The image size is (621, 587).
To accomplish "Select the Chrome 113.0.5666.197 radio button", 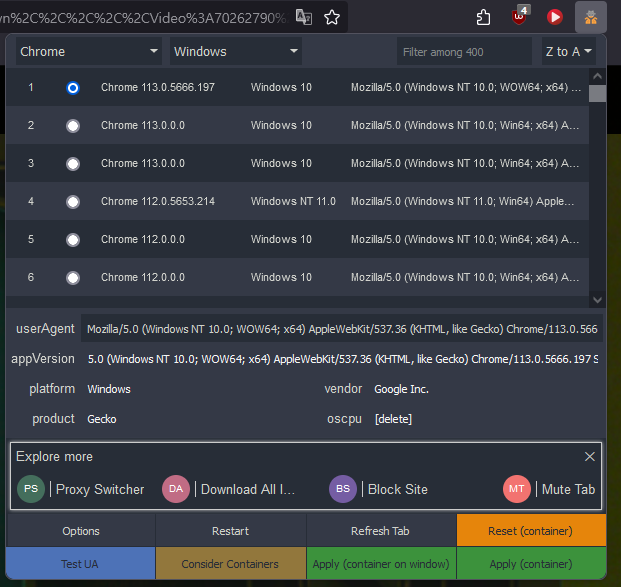I will (x=73, y=88).
